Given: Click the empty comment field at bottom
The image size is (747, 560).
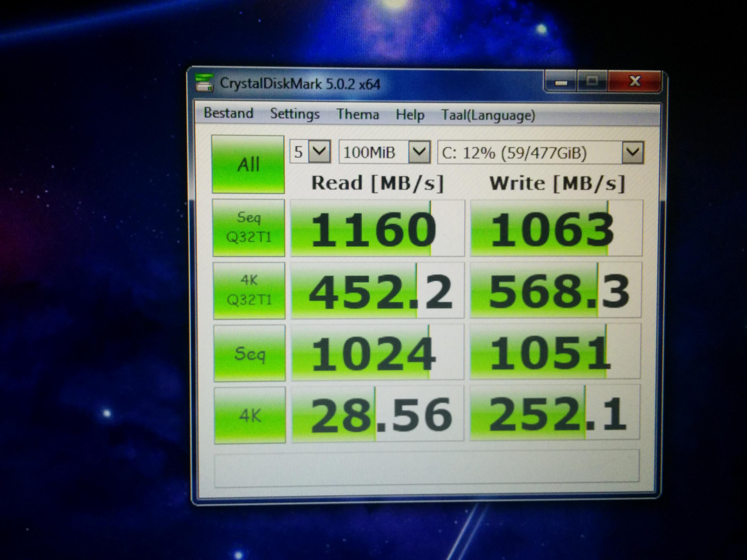Looking at the screenshot, I should coord(427,469).
